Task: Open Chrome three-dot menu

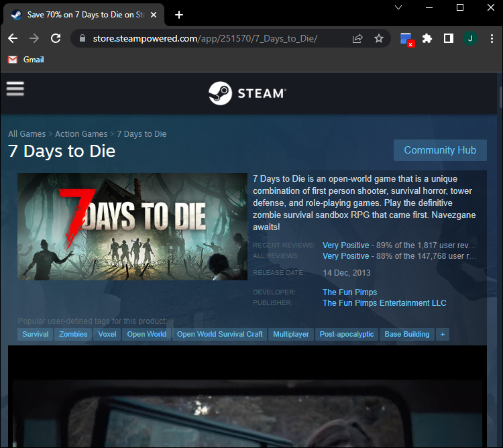Action: click(x=492, y=38)
